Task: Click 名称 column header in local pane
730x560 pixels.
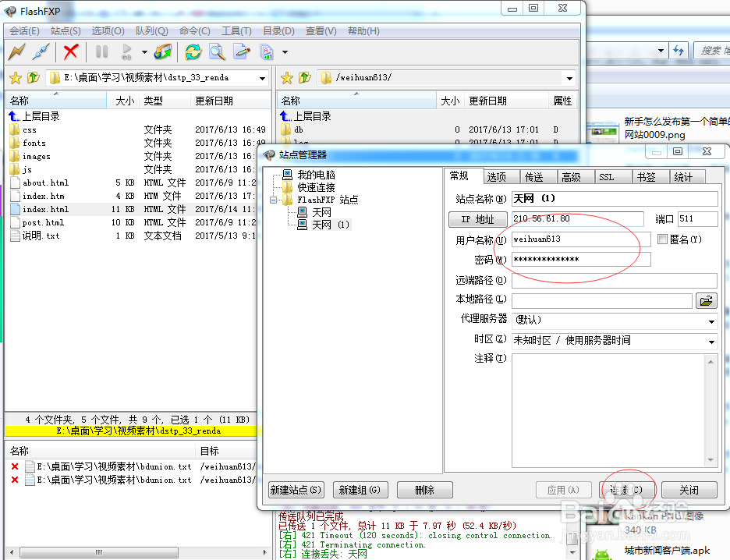Action: (56, 101)
